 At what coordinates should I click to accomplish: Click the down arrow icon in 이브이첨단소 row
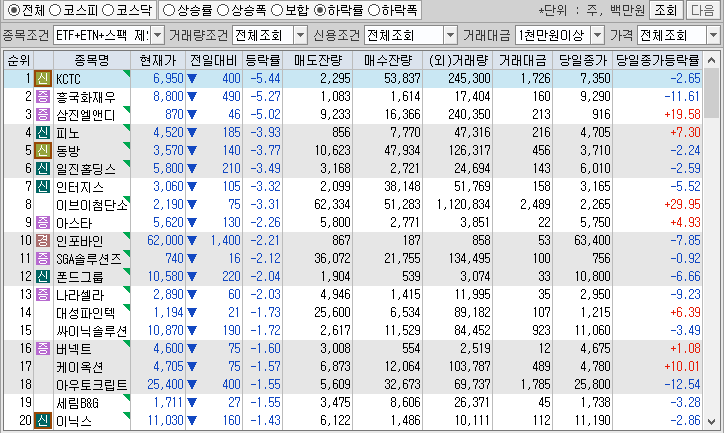(192, 205)
